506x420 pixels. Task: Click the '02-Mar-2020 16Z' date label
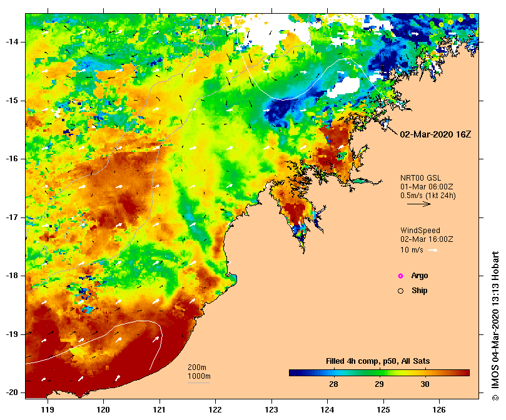click(x=435, y=134)
